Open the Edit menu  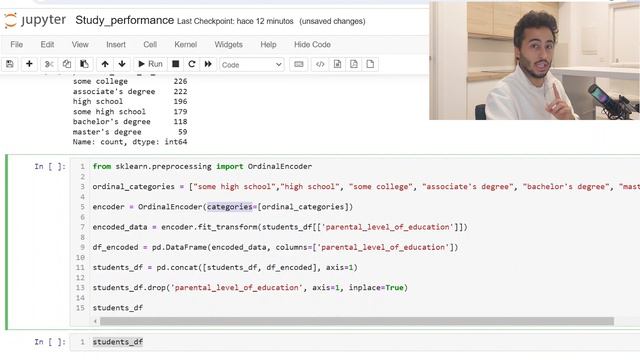point(47,44)
